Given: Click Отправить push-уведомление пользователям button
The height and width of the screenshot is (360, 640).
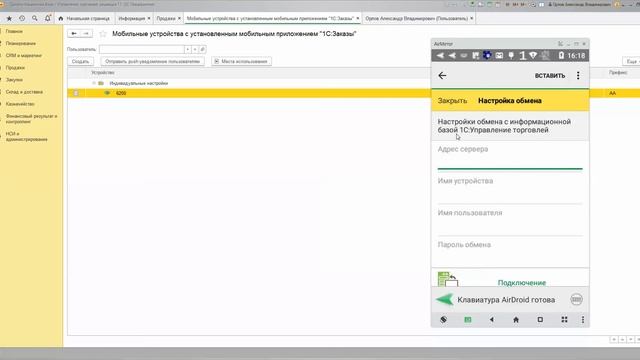Looking at the screenshot, I should click(152, 61).
